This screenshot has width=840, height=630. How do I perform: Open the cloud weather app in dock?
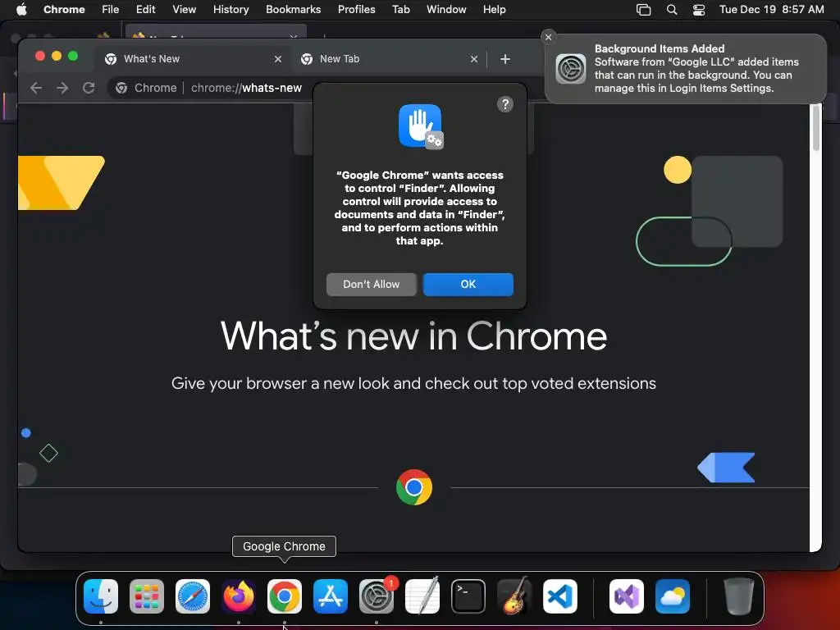tap(673, 596)
